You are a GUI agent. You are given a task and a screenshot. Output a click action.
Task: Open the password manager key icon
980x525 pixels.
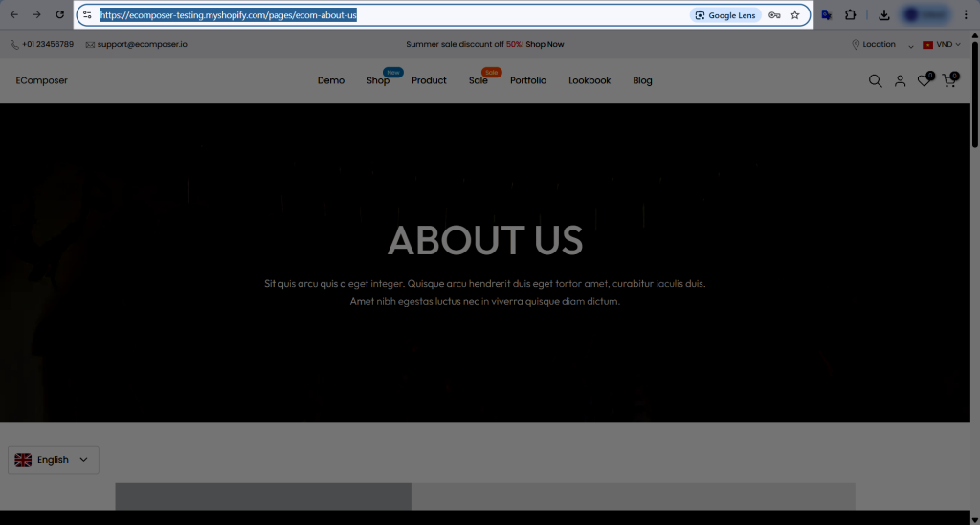[x=774, y=15]
